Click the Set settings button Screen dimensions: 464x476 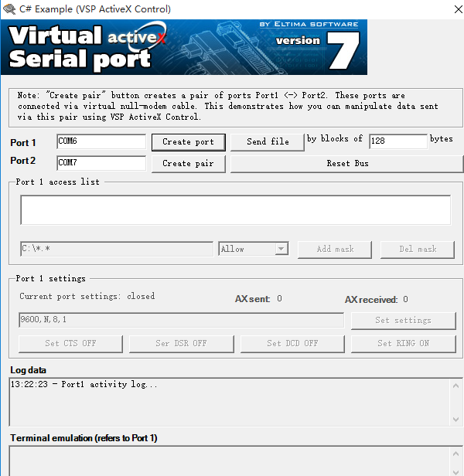click(404, 321)
